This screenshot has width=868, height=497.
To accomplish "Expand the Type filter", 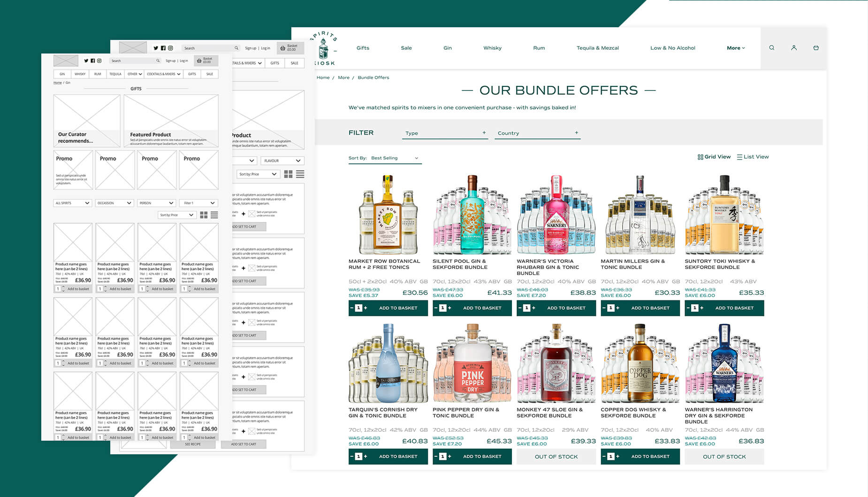I will [x=445, y=133].
